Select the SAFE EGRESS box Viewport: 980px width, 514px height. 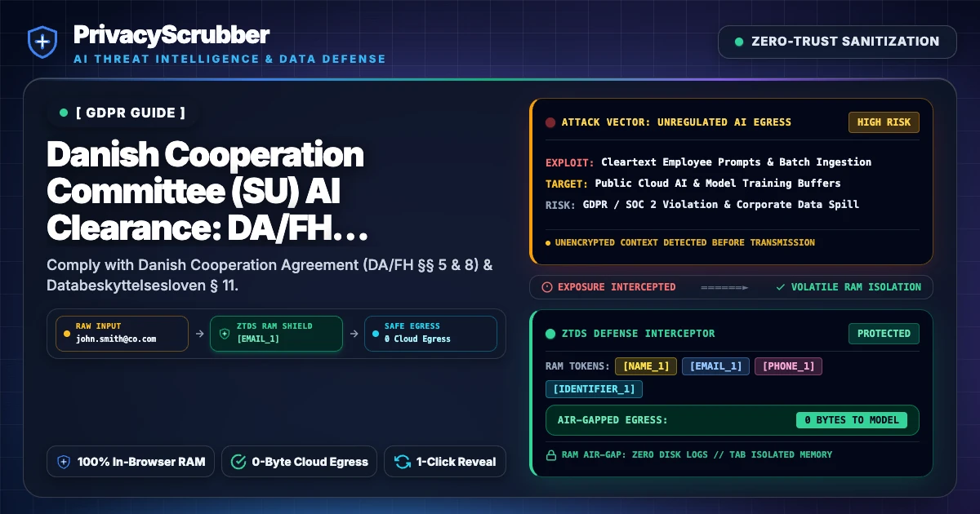[430, 334]
